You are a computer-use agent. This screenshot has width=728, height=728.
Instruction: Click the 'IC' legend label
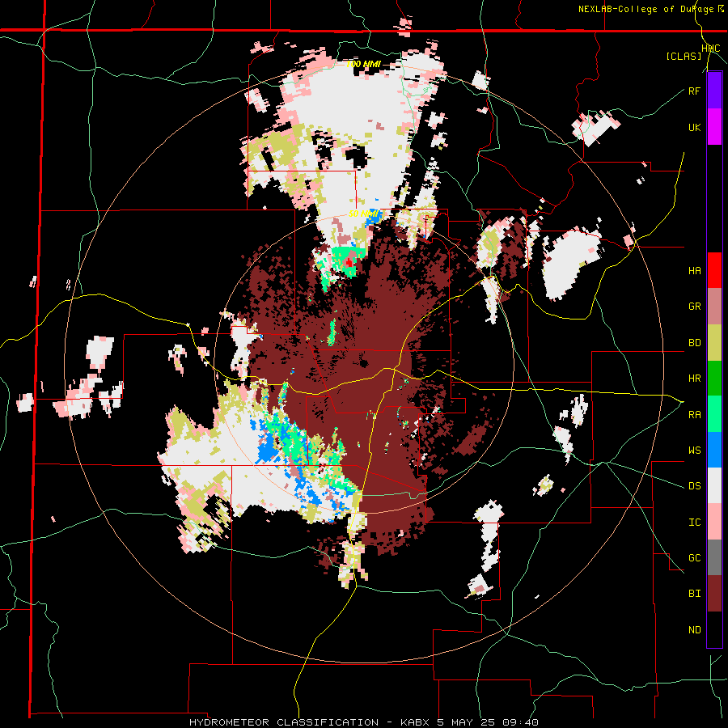[x=694, y=523]
